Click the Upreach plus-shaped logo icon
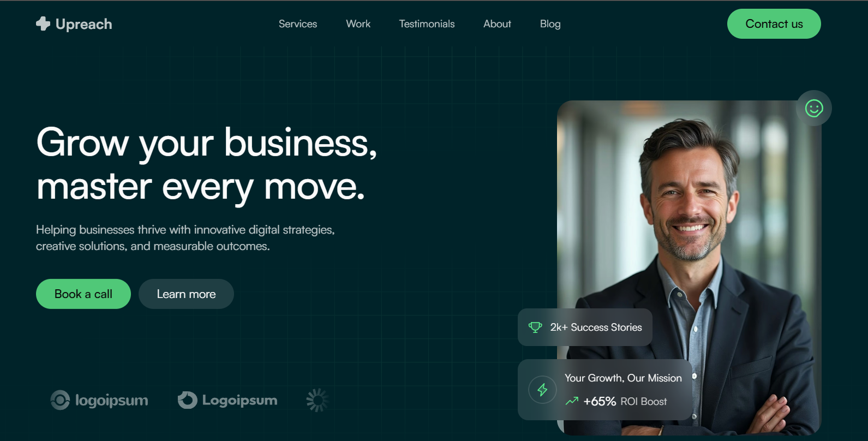This screenshot has width=868, height=441. (43, 23)
